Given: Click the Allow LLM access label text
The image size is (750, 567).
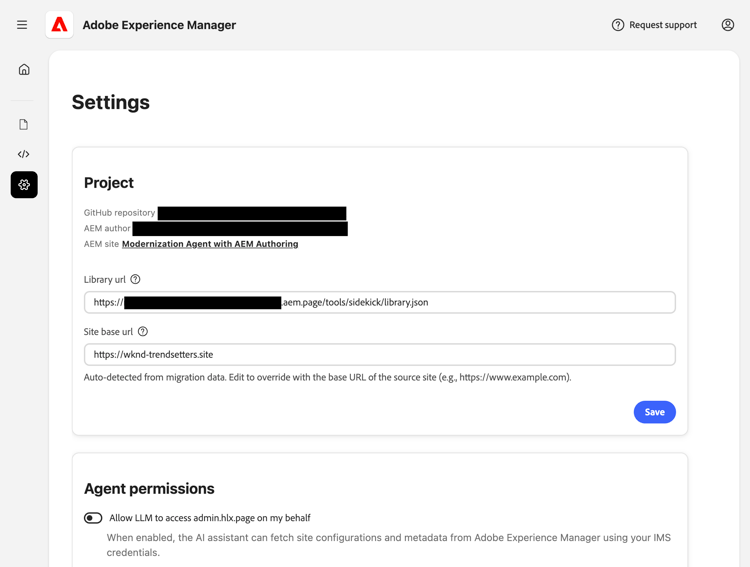Looking at the screenshot, I should pos(210,518).
